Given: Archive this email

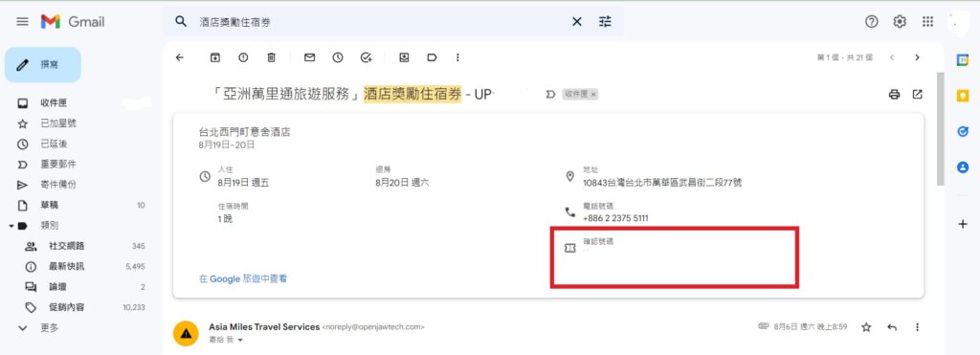Looking at the screenshot, I should 215,57.
